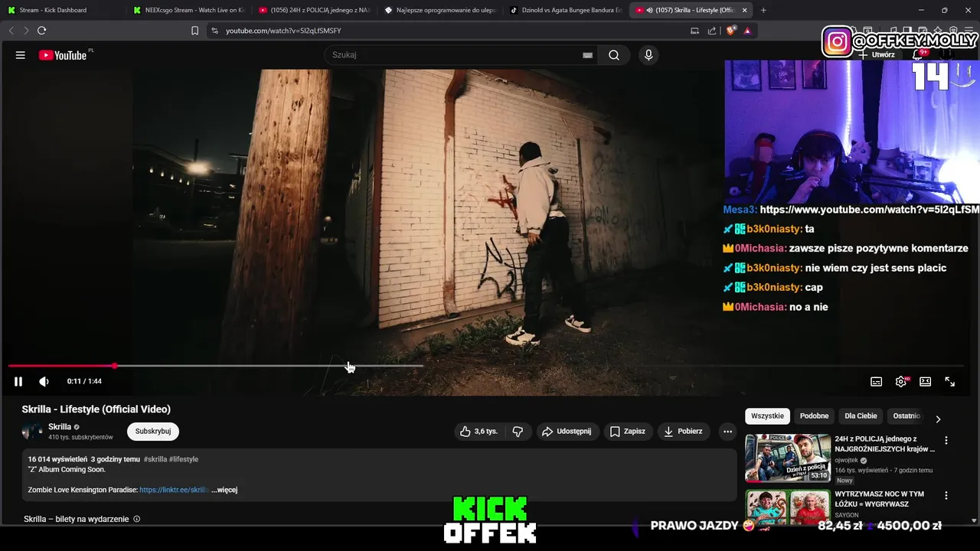Switch to Dzinold vs Agata TikTok tab
The image size is (980, 551).
(x=566, y=10)
